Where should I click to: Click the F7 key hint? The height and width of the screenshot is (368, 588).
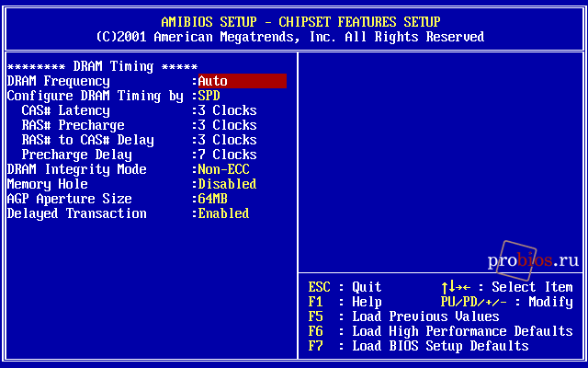pos(315,346)
